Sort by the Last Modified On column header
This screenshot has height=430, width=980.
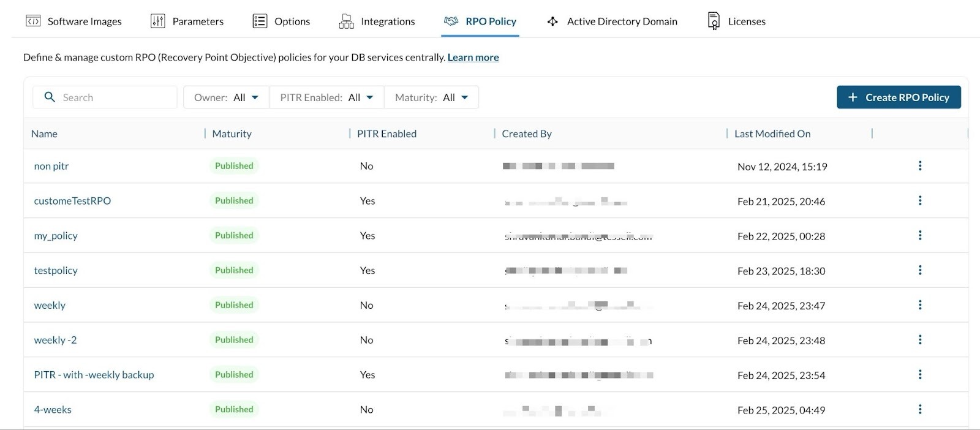772,134
